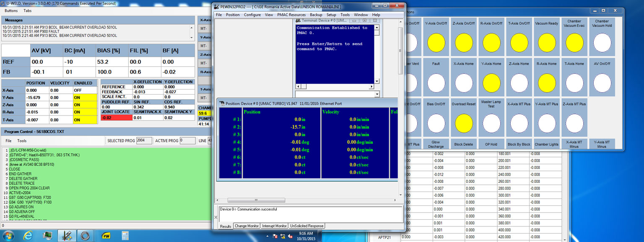Viewport: 644px width, 242px height.
Task: Switch to the Interrupt Monitor tab
Action: coord(275,226)
